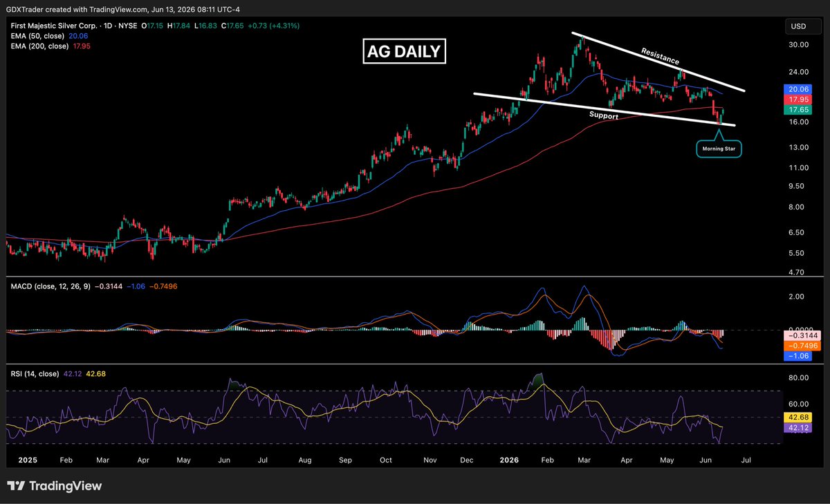Click the Sep label on time axis
The image size is (830, 504).
click(346, 458)
